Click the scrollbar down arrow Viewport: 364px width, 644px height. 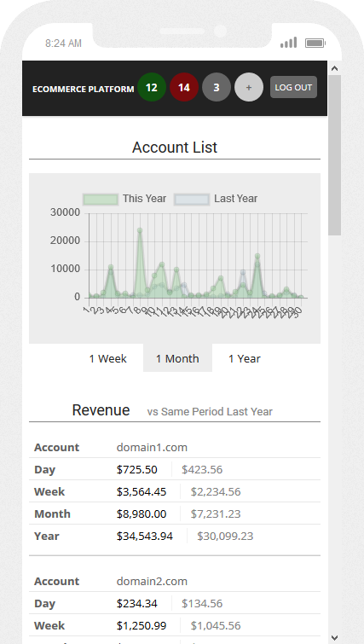(334, 637)
